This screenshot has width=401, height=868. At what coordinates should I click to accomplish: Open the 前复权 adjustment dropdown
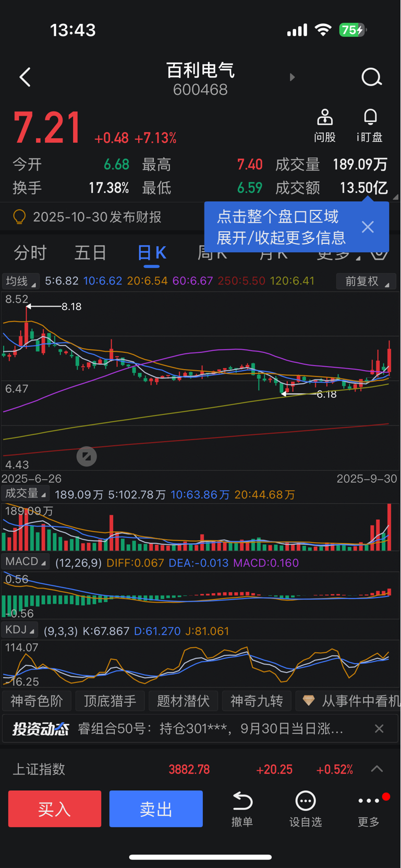pos(367,281)
